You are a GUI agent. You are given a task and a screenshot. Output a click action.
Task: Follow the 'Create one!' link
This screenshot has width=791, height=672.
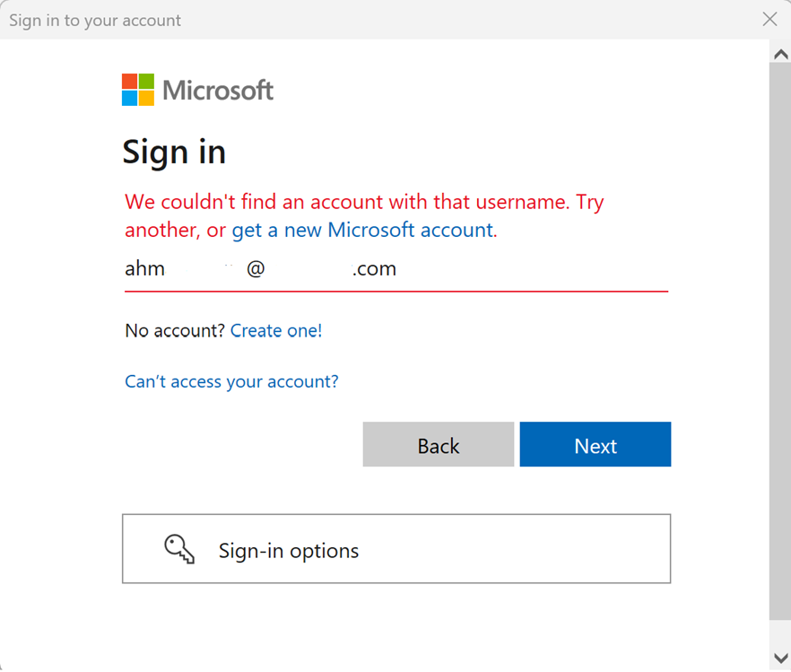point(276,330)
